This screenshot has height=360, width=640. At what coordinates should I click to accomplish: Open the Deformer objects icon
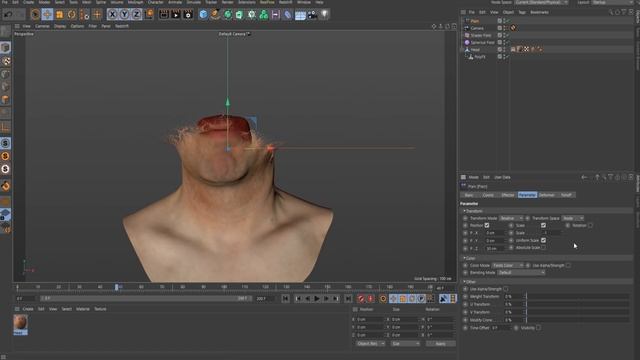[x=288, y=15]
